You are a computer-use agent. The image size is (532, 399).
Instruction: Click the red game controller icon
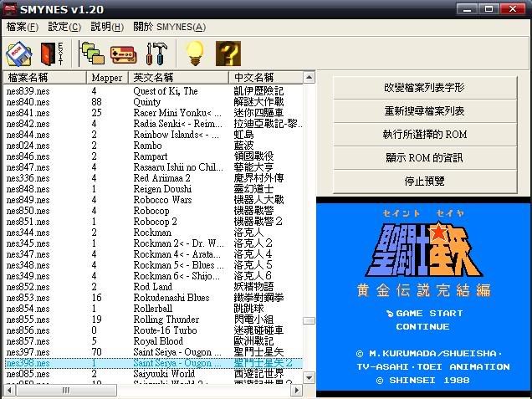click(x=122, y=54)
